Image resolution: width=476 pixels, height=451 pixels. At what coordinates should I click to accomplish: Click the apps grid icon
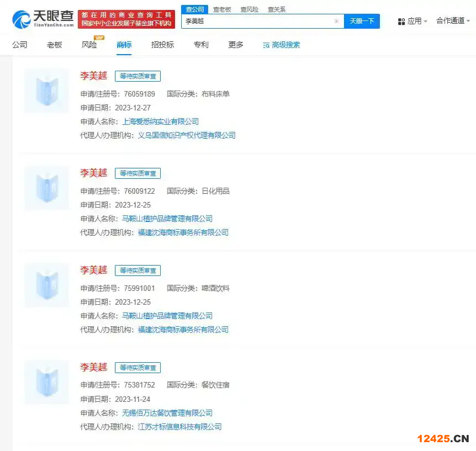tap(401, 22)
